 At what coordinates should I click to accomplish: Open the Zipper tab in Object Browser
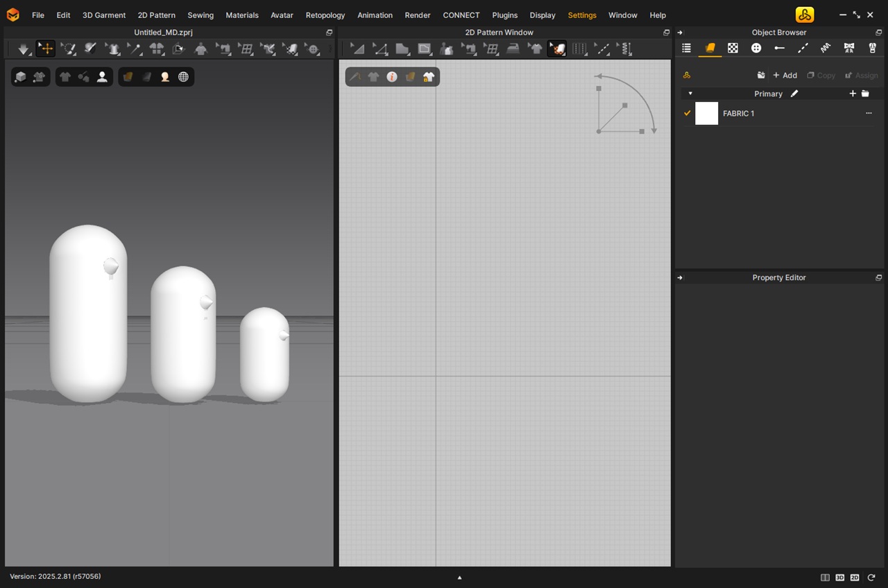click(873, 48)
